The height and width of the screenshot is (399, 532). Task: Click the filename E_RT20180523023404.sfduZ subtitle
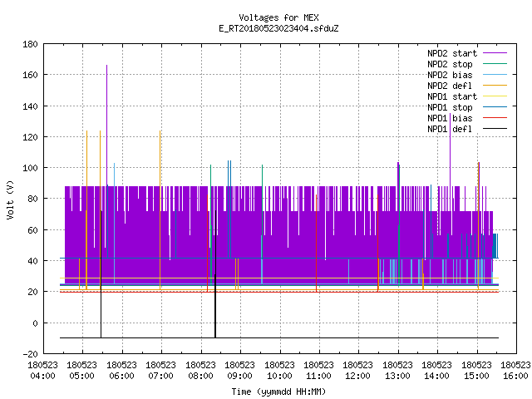click(279, 28)
